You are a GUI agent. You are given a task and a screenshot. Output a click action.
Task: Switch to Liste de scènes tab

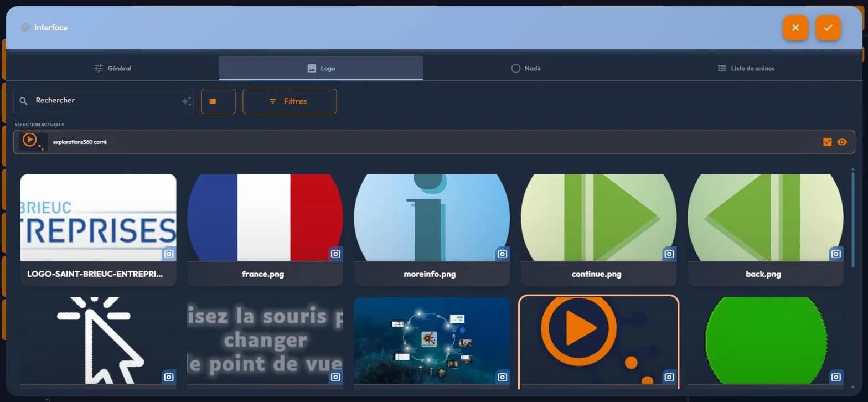pos(746,68)
